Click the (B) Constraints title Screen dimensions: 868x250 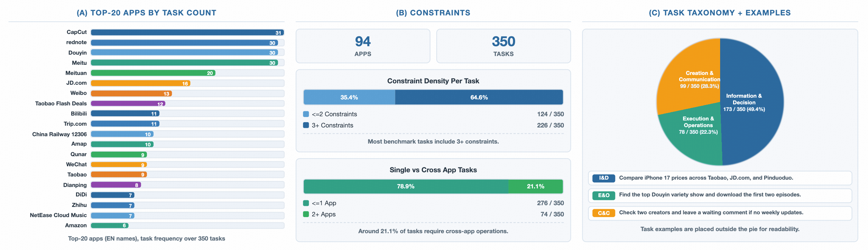point(433,13)
